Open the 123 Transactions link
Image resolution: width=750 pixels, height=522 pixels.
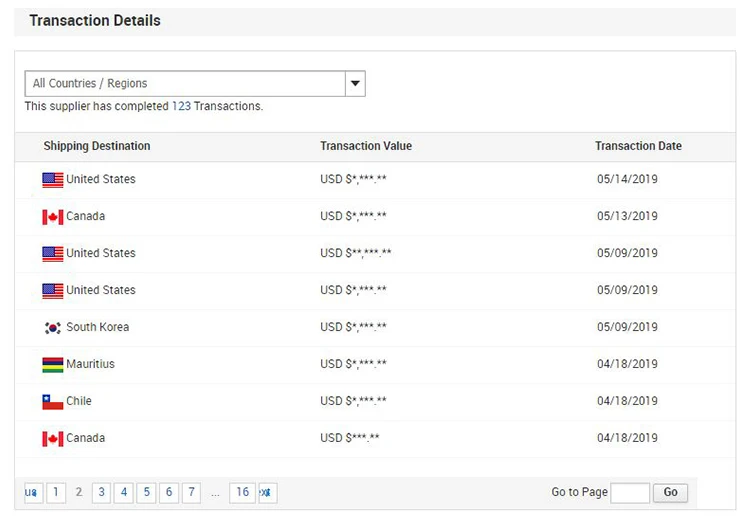click(181, 106)
